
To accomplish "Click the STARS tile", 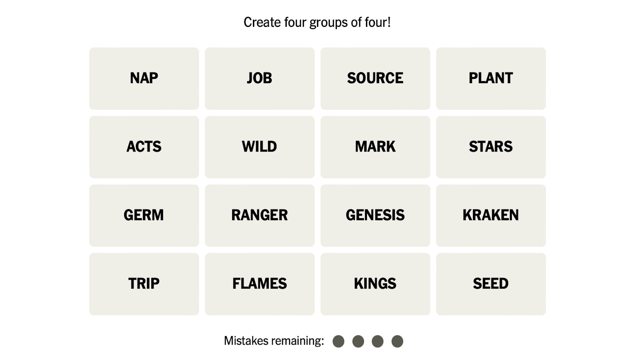I will pos(490,146).
